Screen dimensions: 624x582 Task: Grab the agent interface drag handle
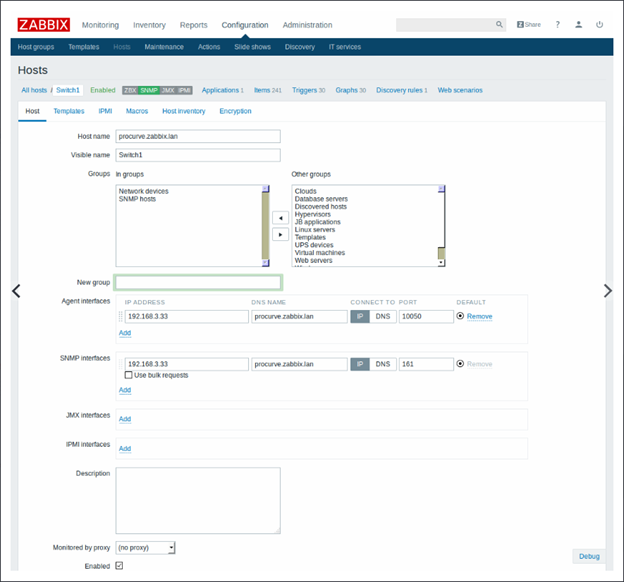click(121, 316)
